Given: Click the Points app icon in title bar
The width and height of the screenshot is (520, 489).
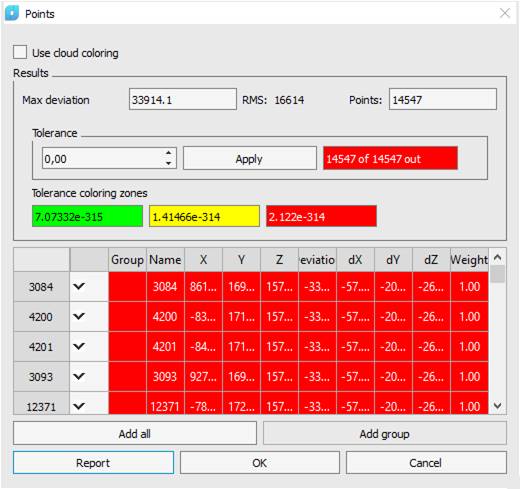Looking at the screenshot, I should (12, 13).
